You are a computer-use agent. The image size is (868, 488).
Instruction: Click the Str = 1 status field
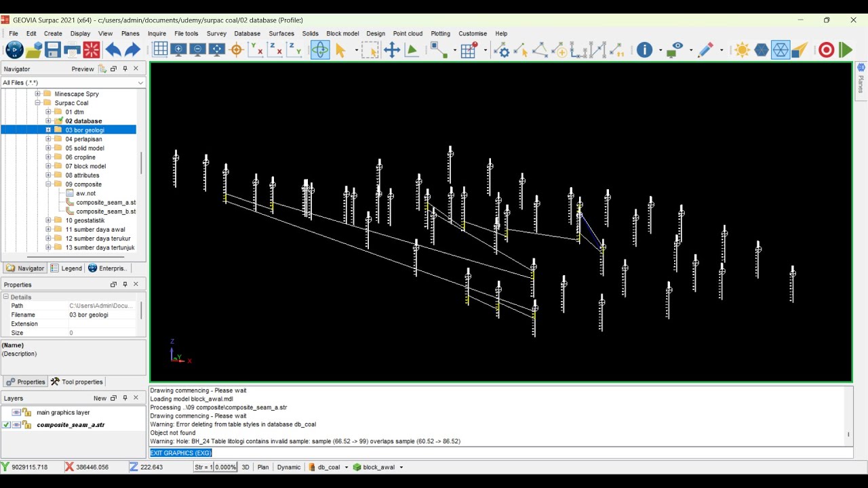click(203, 467)
